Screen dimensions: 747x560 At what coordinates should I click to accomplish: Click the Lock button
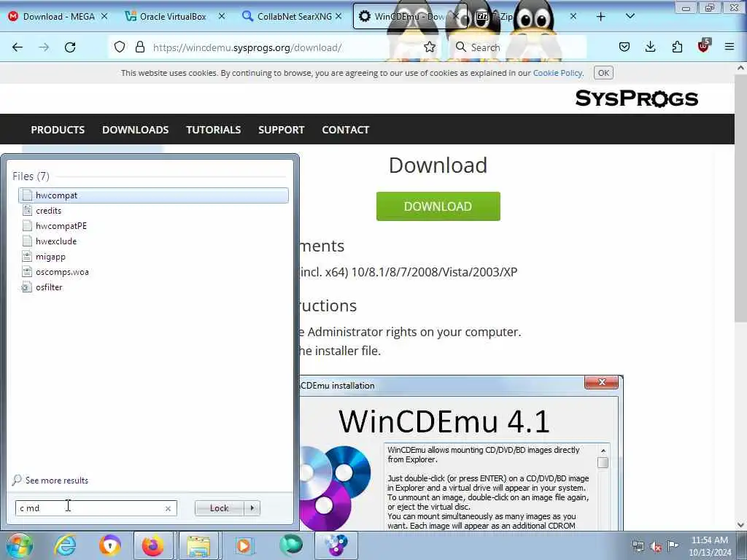[219, 508]
